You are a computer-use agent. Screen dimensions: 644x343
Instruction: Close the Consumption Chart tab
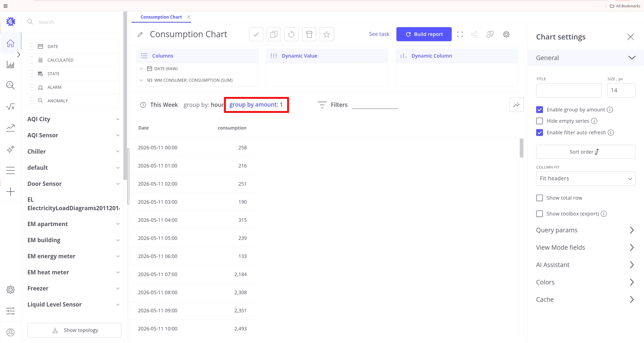[x=189, y=17]
